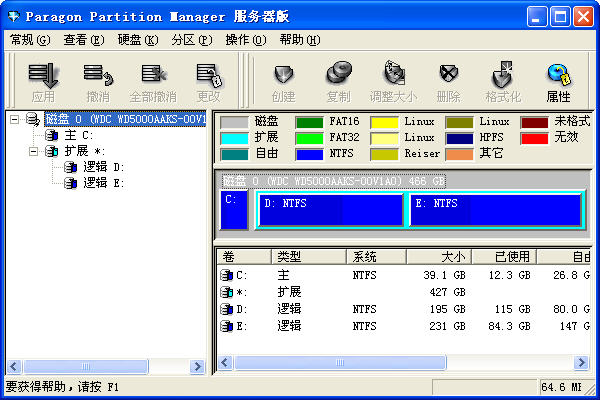Click the E: NTFS partition block
Image resolution: width=600 pixels, height=400 pixels.
pos(496,210)
